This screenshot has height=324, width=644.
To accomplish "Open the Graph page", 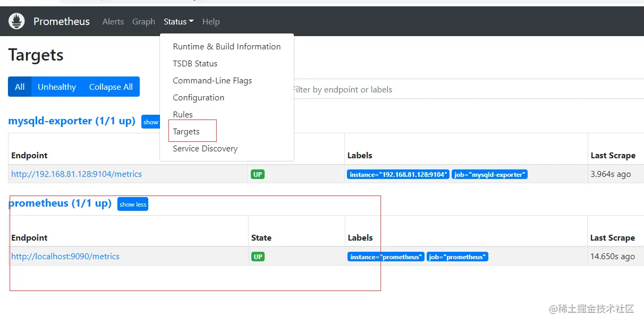I will [143, 22].
